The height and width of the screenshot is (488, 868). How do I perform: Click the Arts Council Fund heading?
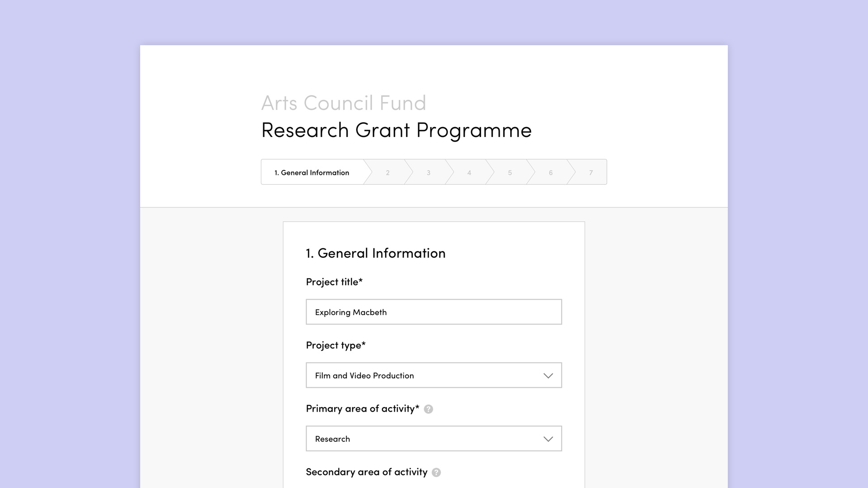pos(344,103)
